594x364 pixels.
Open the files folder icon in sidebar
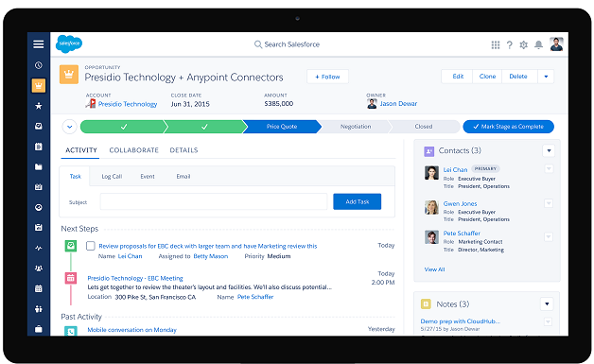(38, 166)
